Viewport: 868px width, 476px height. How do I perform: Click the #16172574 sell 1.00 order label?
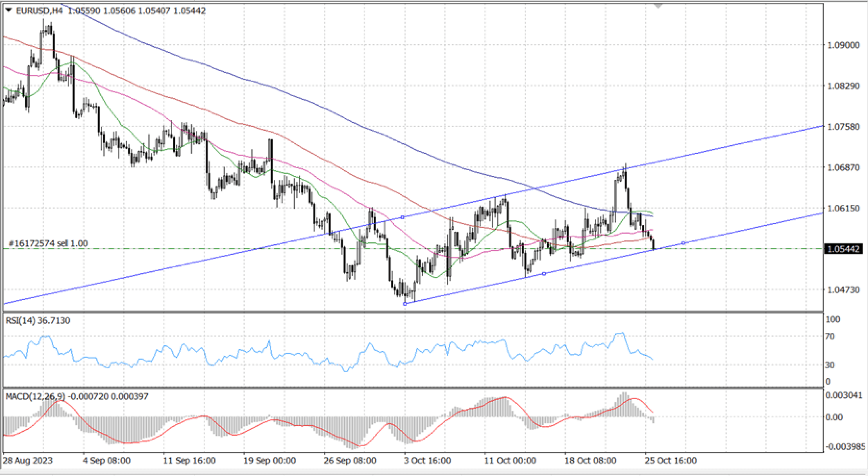[x=48, y=243]
